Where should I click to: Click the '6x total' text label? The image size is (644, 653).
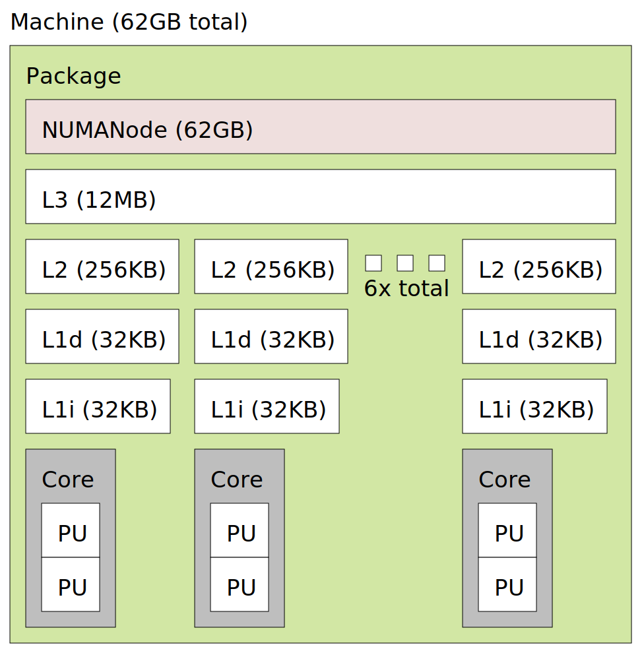coord(406,288)
